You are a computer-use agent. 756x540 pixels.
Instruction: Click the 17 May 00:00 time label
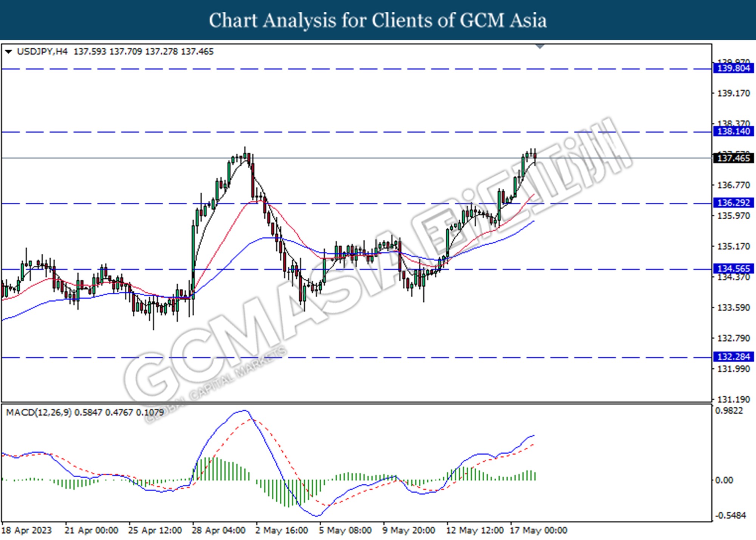539,531
